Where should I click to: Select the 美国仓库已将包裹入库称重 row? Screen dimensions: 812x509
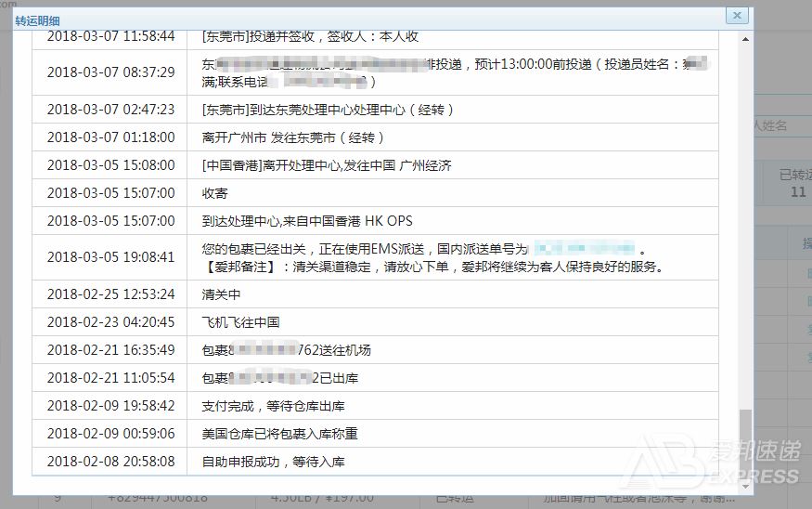tap(279, 434)
